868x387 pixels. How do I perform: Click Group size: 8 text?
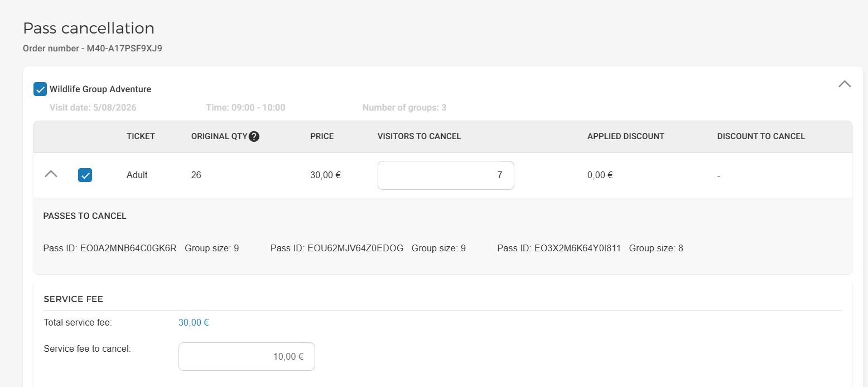(656, 248)
